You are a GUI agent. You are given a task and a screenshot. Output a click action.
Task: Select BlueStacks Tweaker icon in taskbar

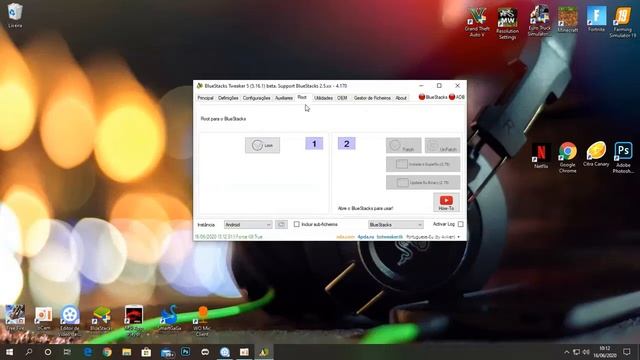[x=264, y=352]
